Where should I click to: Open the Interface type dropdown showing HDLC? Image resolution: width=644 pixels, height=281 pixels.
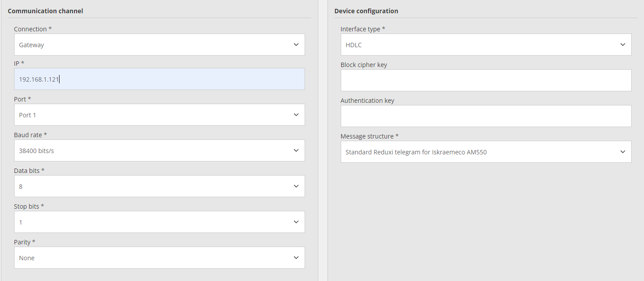coord(486,45)
